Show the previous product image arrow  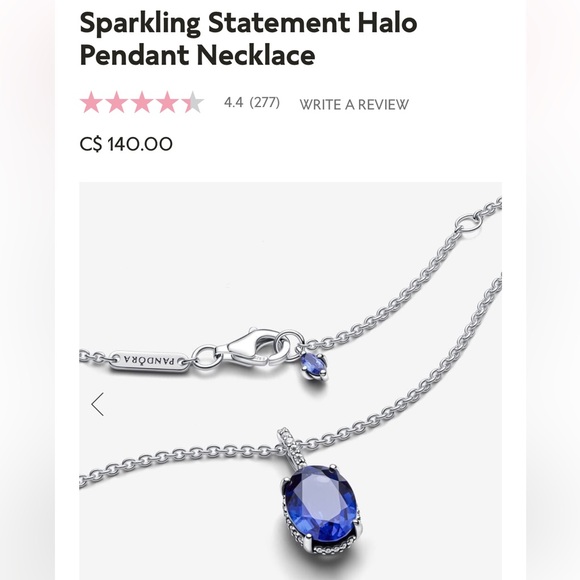click(x=98, y=404)
